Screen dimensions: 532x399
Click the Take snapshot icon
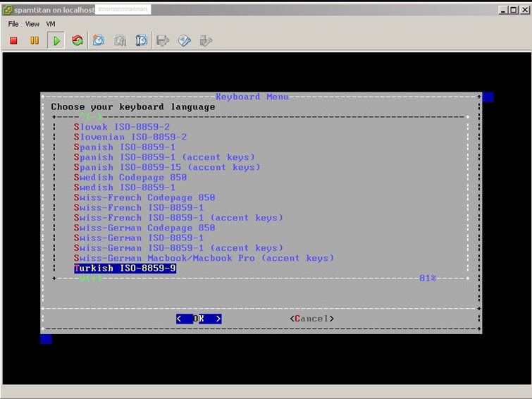(99, 41)
